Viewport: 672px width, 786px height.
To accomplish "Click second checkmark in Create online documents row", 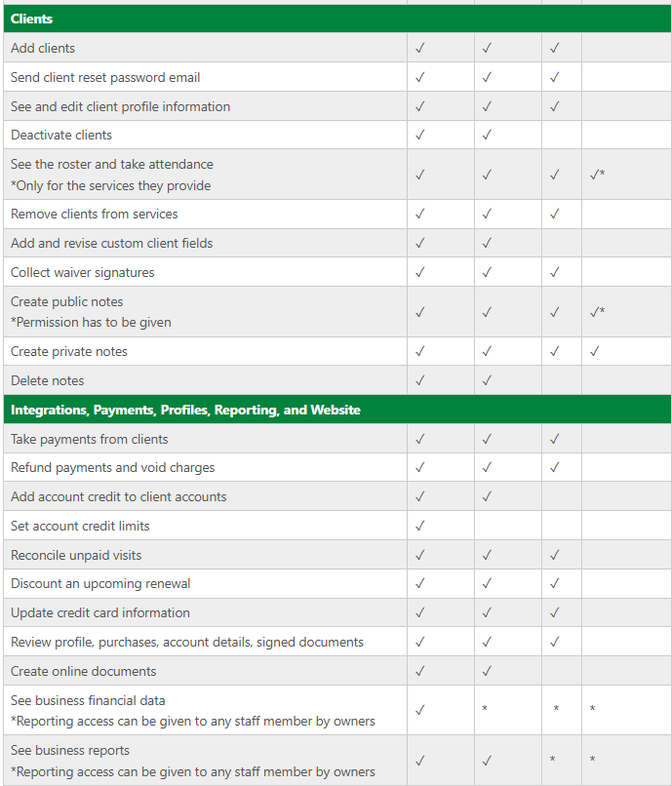I will click(487, 671).
